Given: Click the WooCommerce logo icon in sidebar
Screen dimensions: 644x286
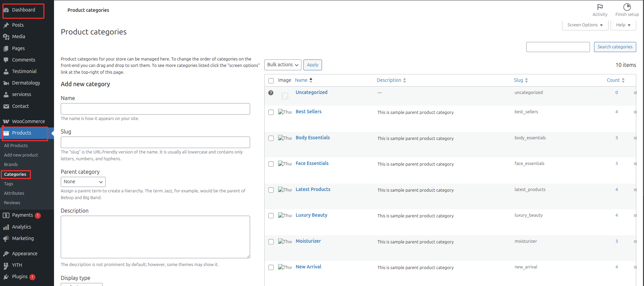Looking at the screenshot, I should point(6,121).
